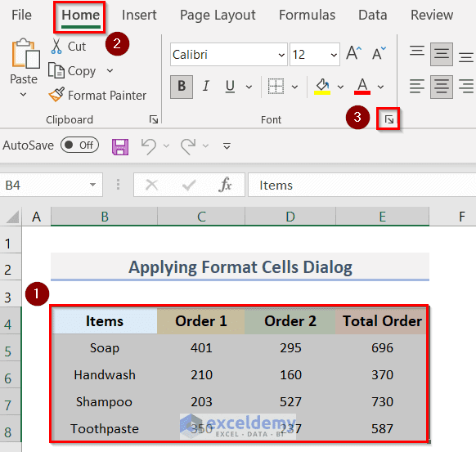Click the Total Order header cell

point(382,321)
